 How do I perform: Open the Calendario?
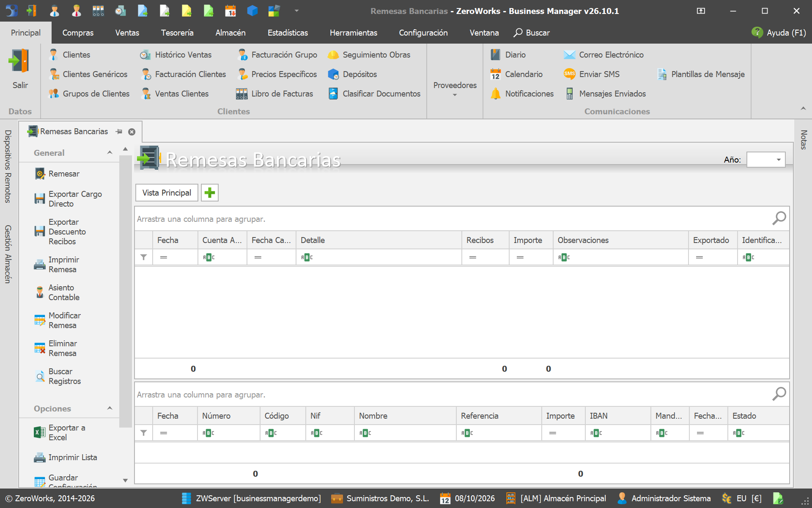coord(516,74)
